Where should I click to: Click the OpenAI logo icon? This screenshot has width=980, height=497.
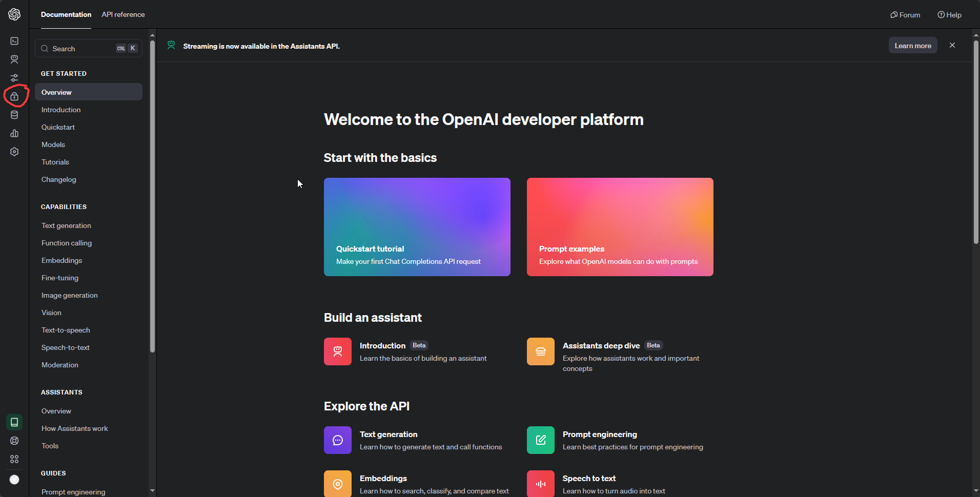(14, 14)
